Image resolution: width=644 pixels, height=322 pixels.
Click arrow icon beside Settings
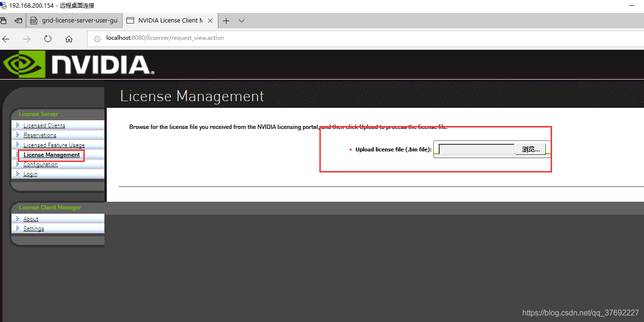[18, 228]
